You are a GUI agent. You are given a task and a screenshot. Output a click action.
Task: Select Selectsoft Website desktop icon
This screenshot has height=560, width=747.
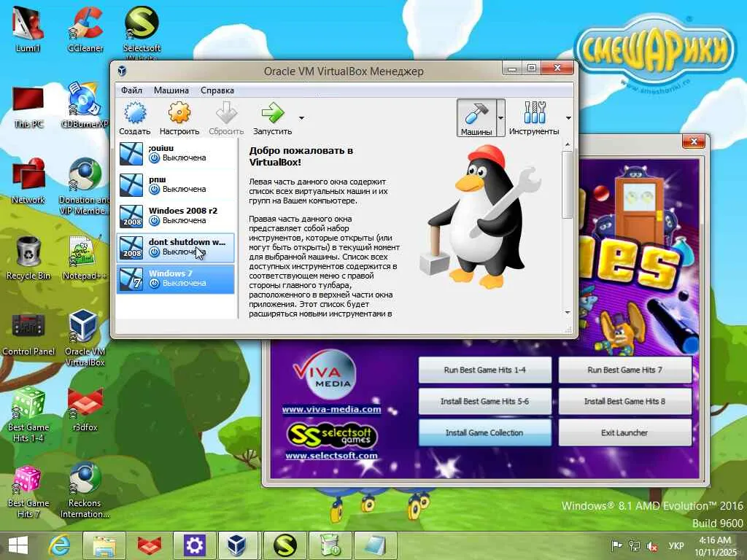point(142,32)
